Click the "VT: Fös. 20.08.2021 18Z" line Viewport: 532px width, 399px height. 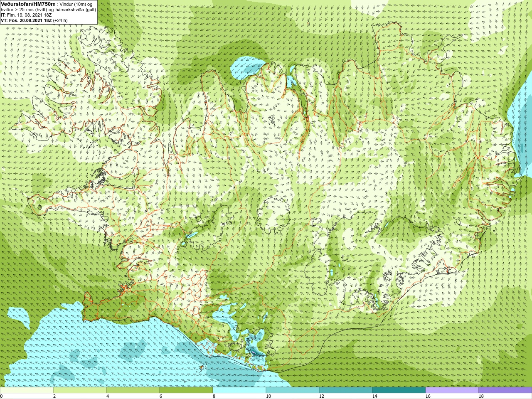pos(26,20)
